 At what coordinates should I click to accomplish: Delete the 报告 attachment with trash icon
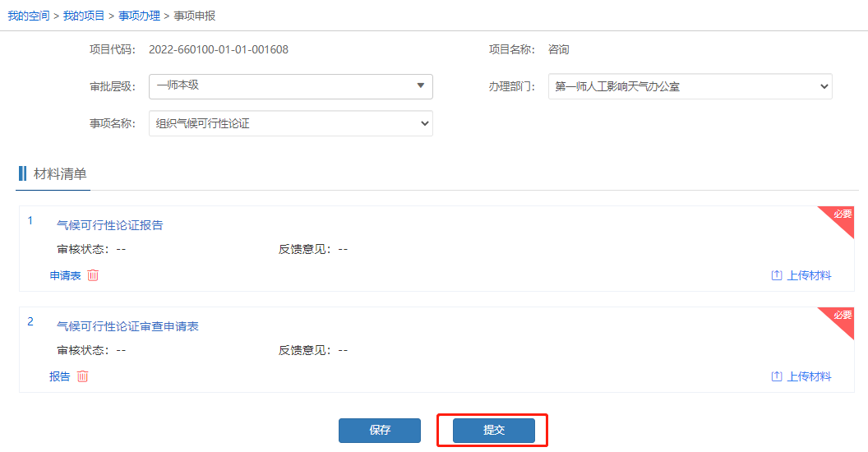point(82,376)
